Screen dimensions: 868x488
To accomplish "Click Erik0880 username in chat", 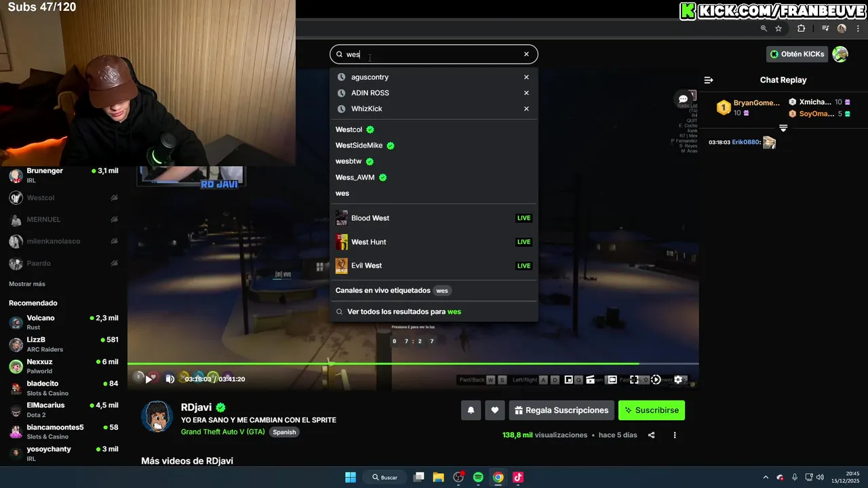I will 745,142.
